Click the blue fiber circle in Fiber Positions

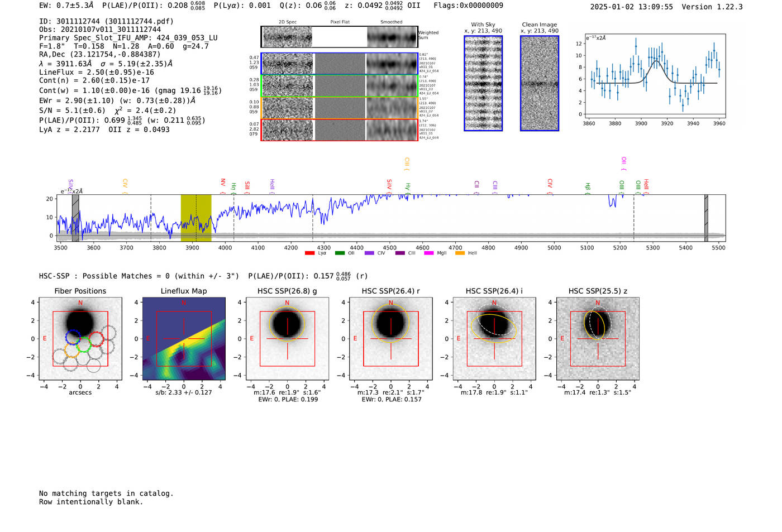coord(73,337)
